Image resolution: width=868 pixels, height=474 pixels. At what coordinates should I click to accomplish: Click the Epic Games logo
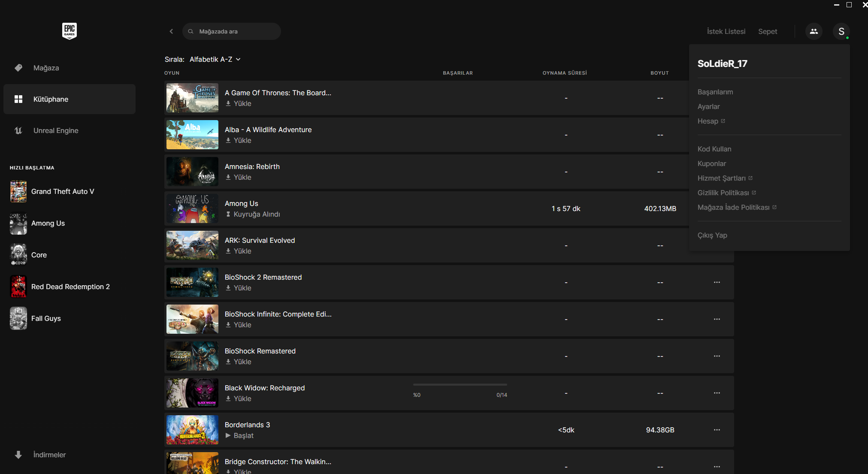pyautogui.click(x=70, y=31)
